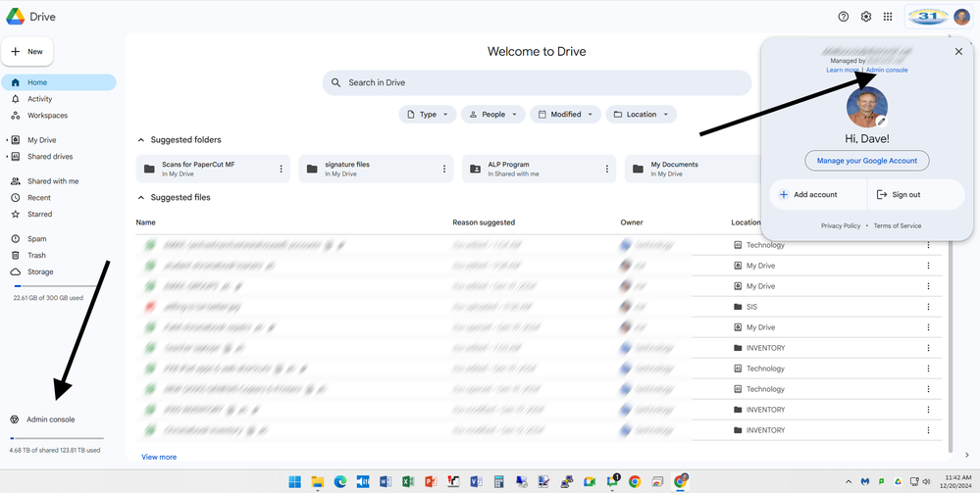Open the Terms of Service link
The width and height of the screenshot is (980, 493).
[898, 225]
